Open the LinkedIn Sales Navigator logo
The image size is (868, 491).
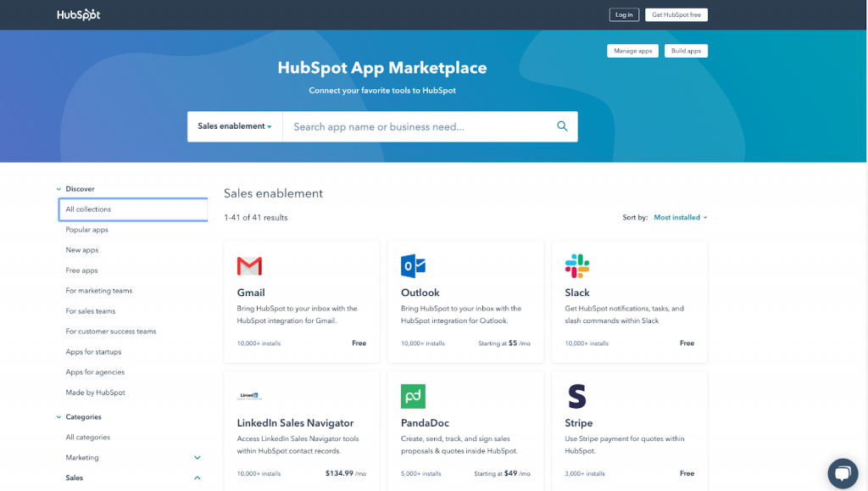pos(249,396)
